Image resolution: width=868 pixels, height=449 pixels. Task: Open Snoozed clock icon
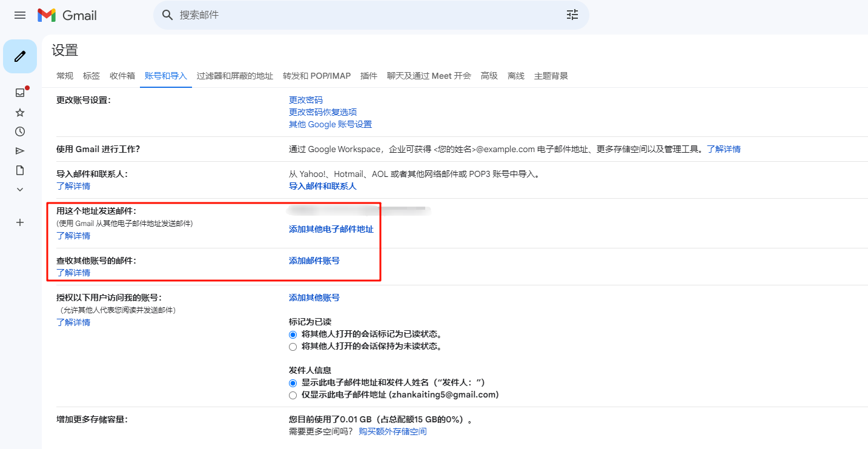coord(20,131)
